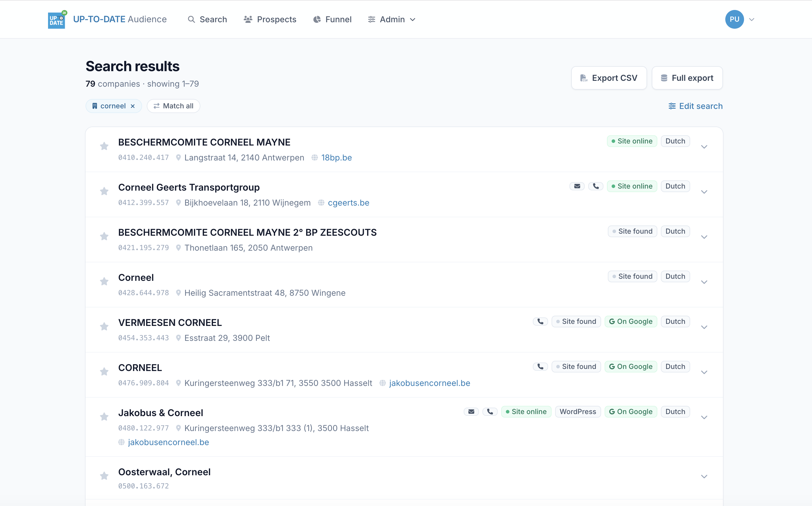The height and width of the screenshot is (506, 812).
Task: Click the UP-TO-DATE Audience title link
Action: coord(120,19)
